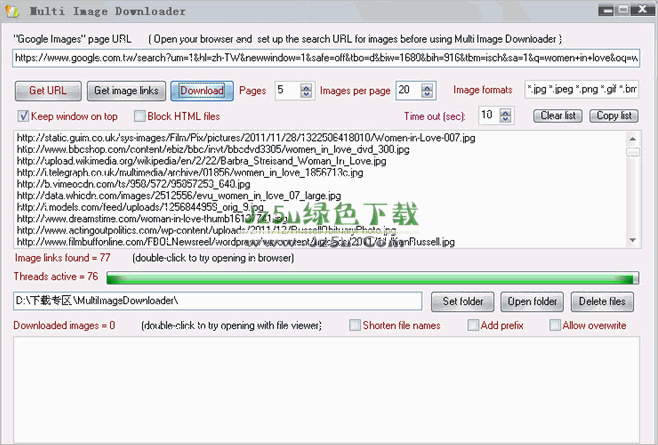Click the Image links found = 77 label
This screenshot has height=445, width=658.
[x=63, y=257]
